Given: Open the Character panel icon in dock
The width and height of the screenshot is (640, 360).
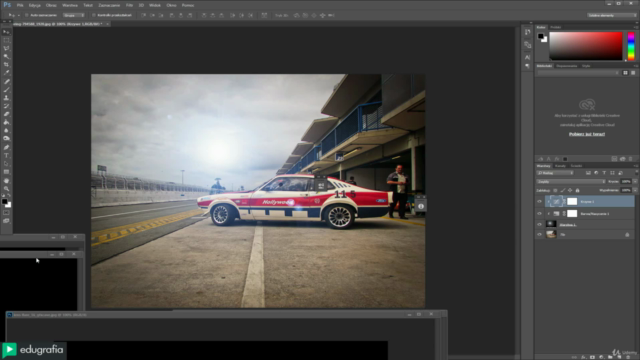Looking at the screenshot, I should (528, 57).
